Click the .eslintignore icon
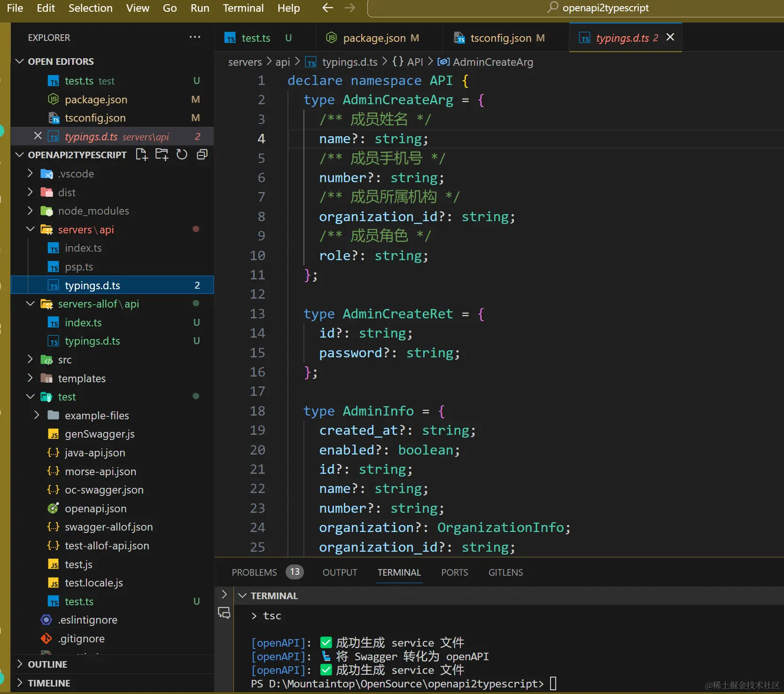 pos(46,620)
